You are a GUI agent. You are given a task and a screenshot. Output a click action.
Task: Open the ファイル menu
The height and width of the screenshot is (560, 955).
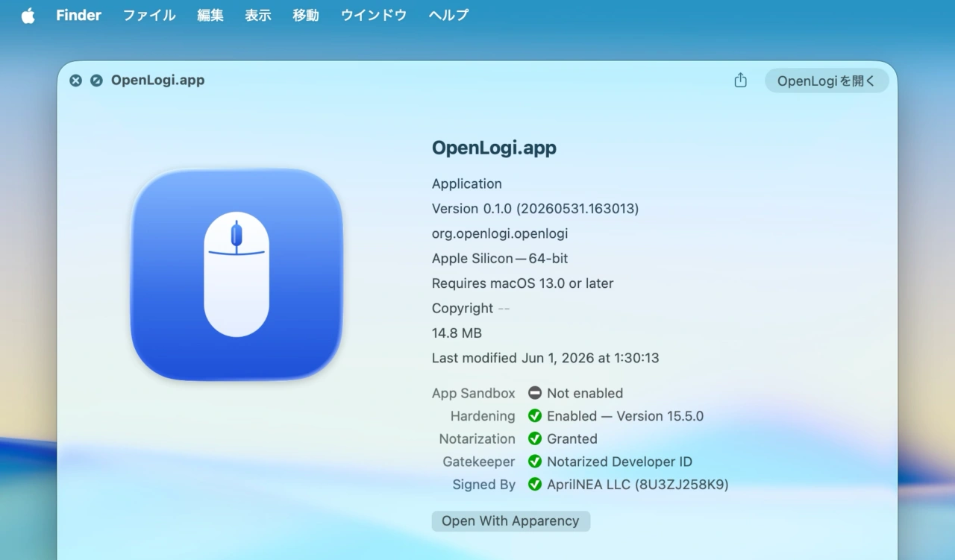(x=149, y=15)
